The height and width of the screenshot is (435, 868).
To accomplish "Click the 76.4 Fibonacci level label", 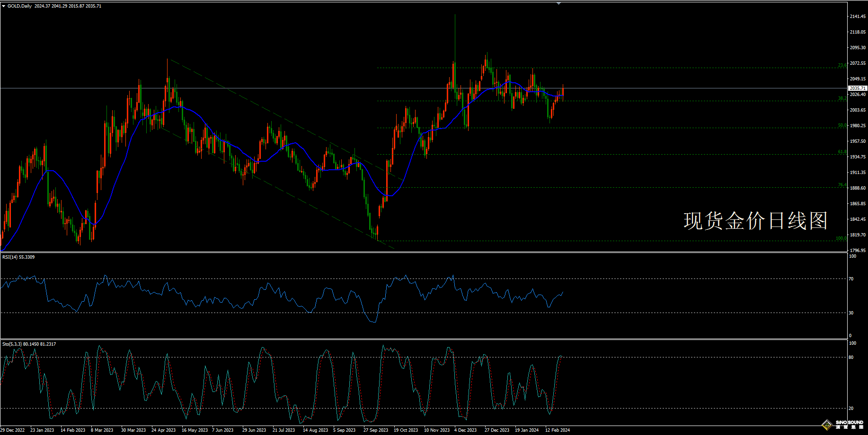I will tap(842, 185).
